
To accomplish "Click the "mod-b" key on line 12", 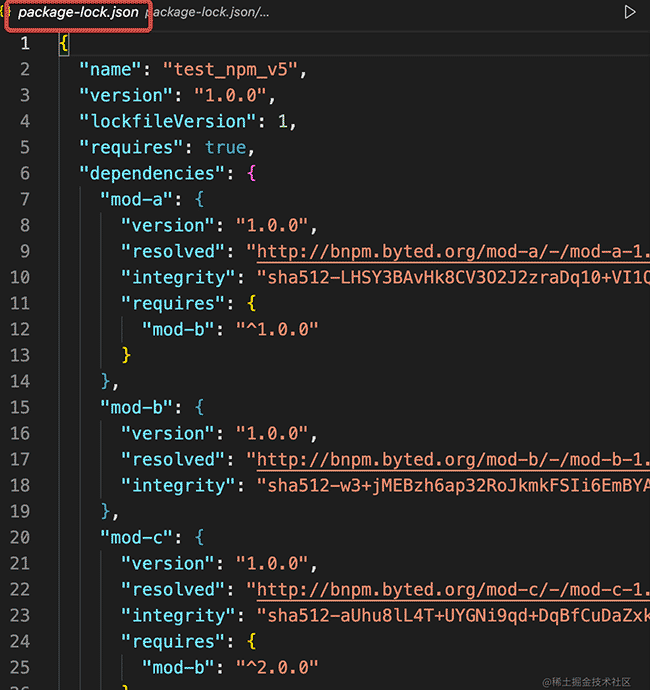I will tap(178, 330).
